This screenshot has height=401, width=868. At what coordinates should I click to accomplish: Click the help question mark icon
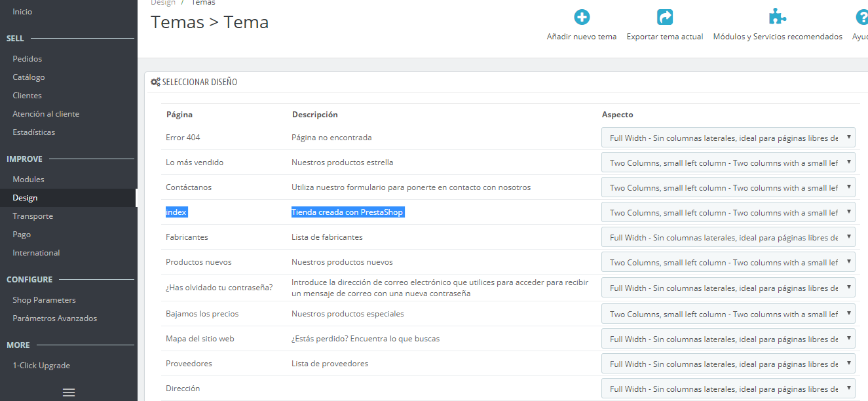coord(861,17)
